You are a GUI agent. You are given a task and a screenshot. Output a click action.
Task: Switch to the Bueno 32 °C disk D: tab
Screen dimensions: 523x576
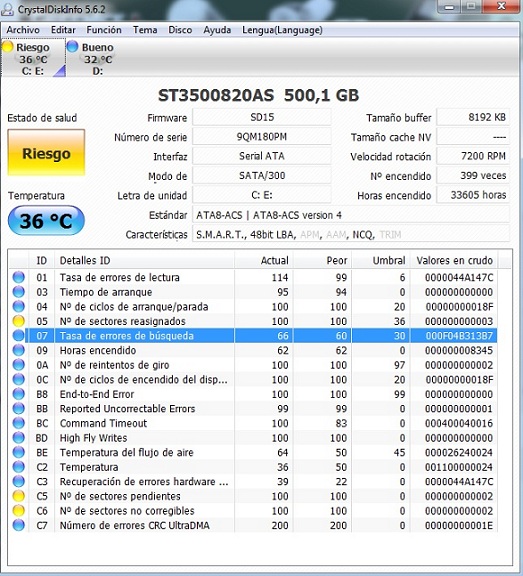tap(91, 59)
